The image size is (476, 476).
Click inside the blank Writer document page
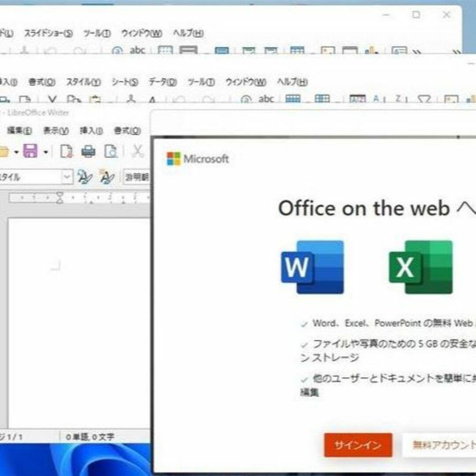(x=79, y=324)
